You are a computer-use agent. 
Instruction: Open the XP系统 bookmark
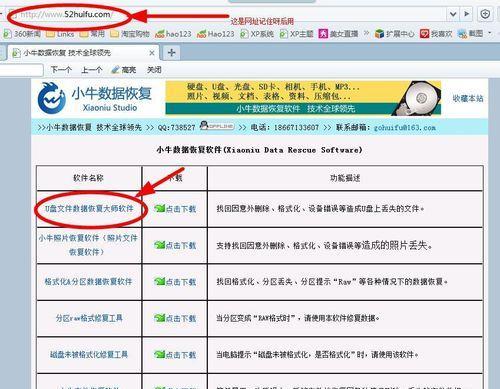point(257,34)
